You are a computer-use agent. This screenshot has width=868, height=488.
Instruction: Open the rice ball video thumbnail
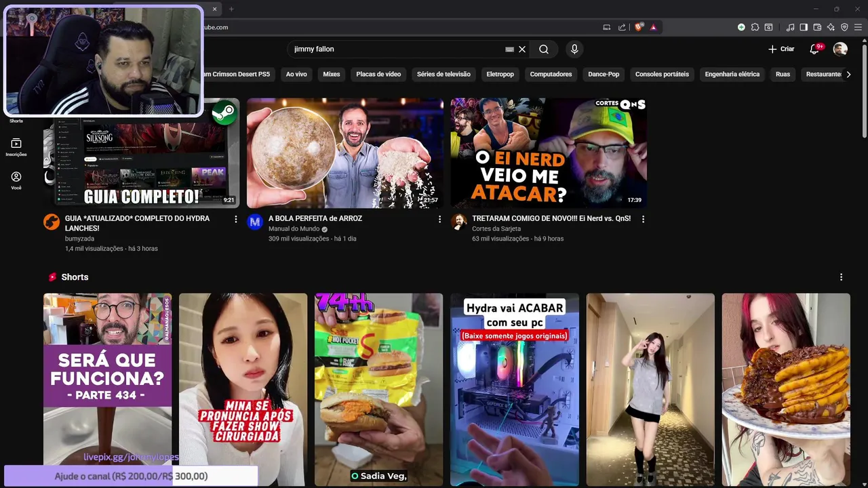pyautogui.click(x=344, y=153)
